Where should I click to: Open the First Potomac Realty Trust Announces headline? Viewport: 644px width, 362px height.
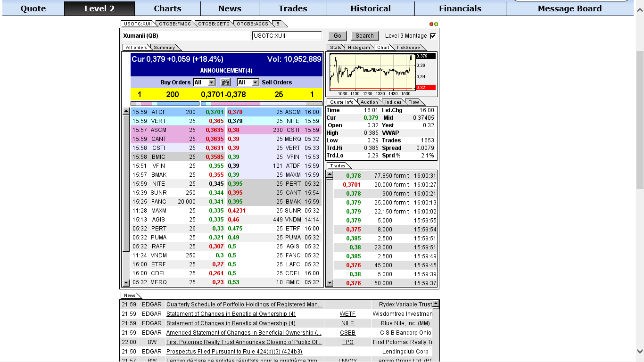(x=244, y=342)
